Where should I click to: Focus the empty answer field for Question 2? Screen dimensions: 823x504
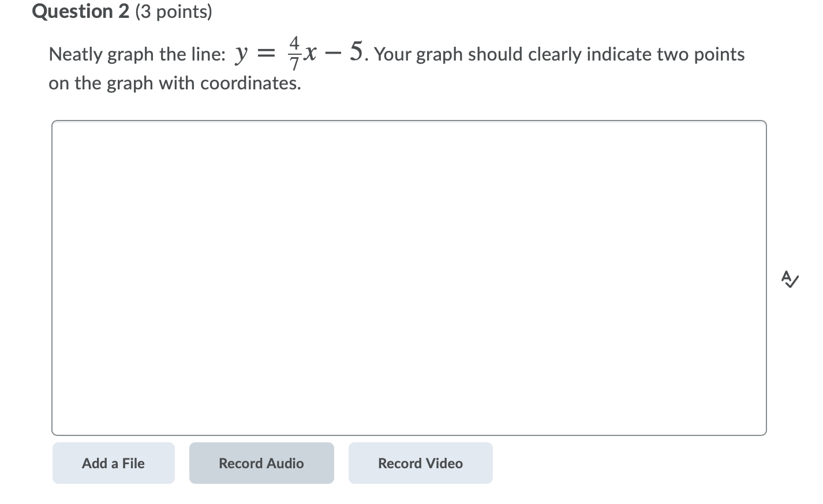tap(409, 277)
